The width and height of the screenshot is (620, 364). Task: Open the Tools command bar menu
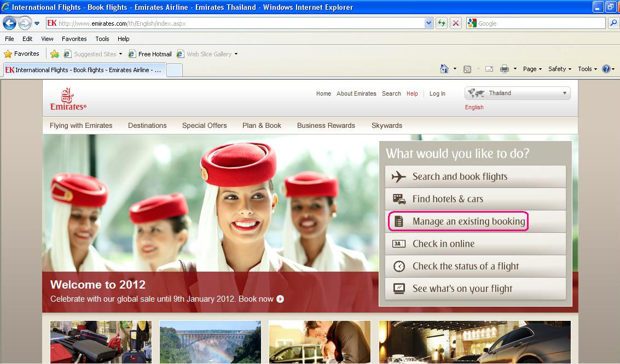tap(587, 69)
